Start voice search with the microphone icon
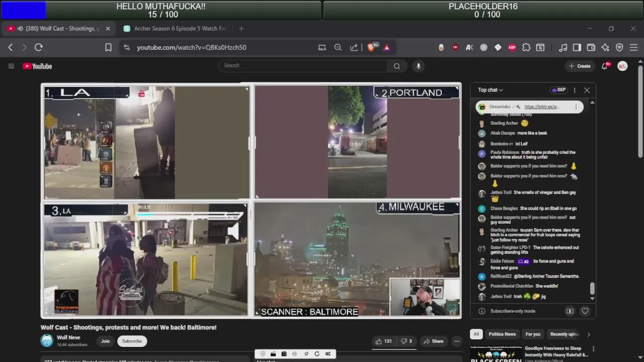Image resolution: width=644 pixels, height=362 pixels. 418,66
